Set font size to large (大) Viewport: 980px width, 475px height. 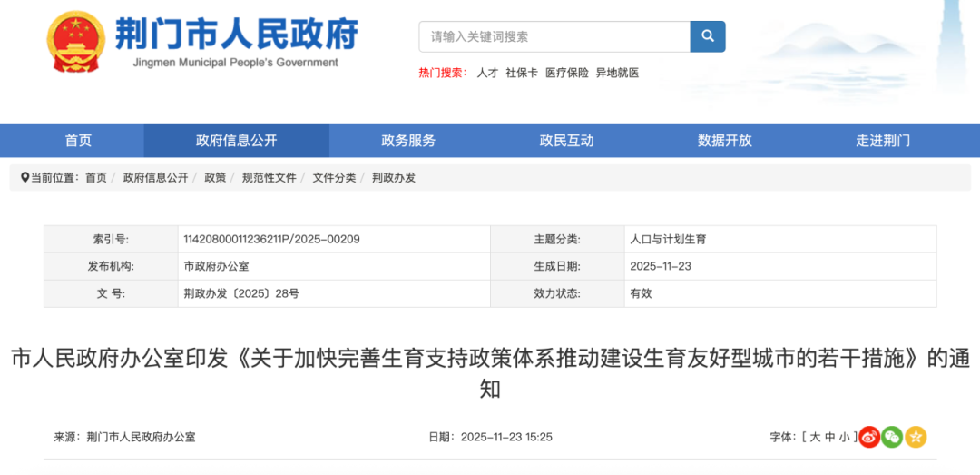pyautogui.click(x=815, y=437)
